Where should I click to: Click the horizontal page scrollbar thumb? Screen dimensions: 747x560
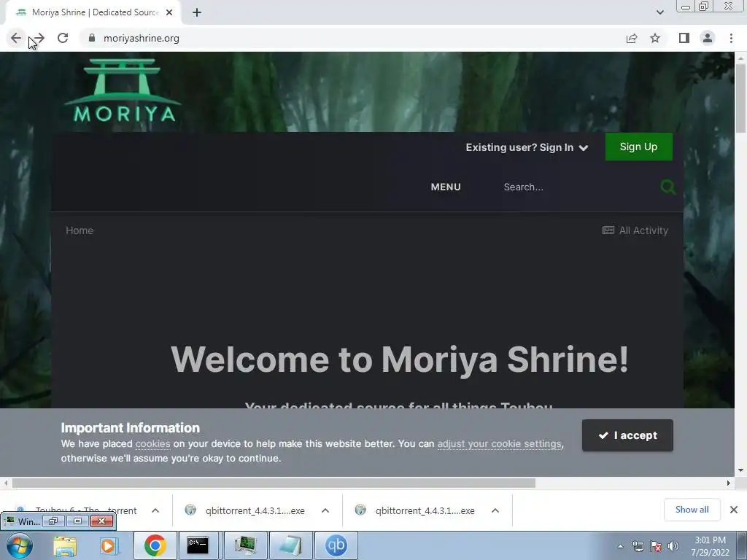(274, 483)
